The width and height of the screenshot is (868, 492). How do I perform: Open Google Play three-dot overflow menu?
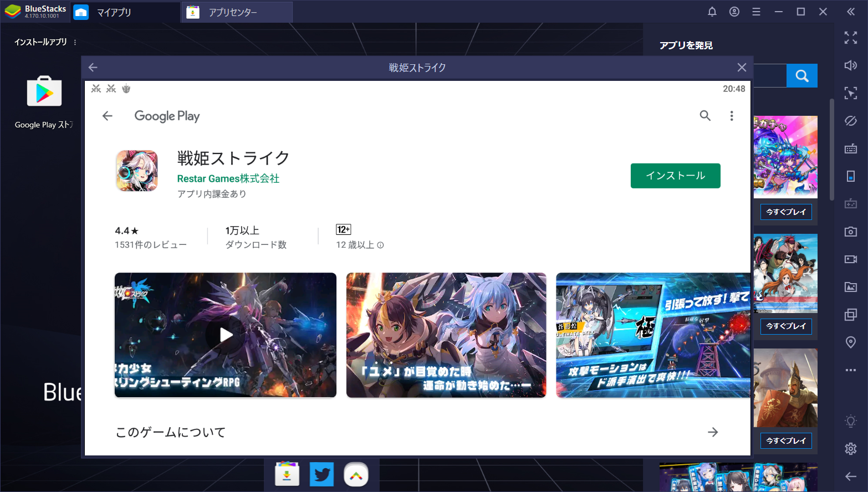coord(732,116)
